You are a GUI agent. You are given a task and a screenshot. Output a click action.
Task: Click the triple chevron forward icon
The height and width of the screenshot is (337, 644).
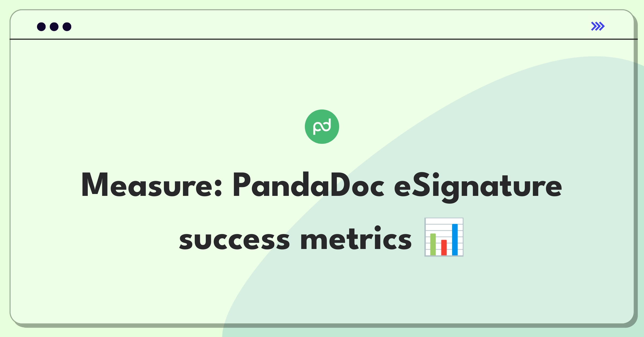tap(598, 26)
